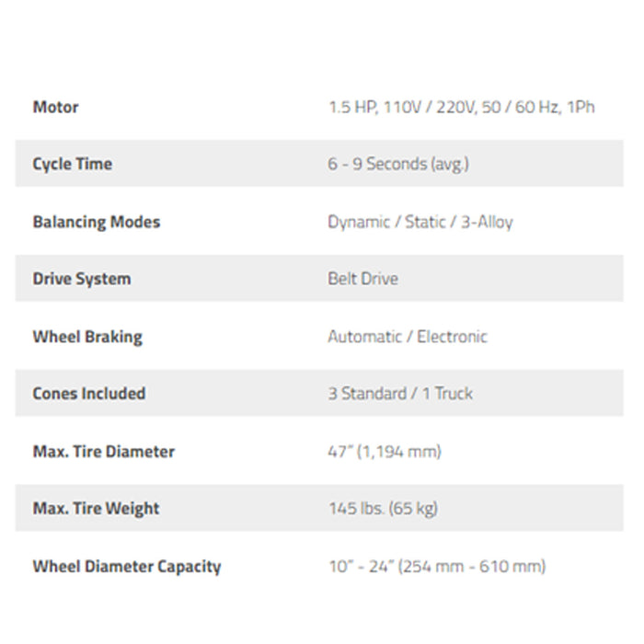
Task: Select the 'Belt Drive' value text
Action: 362,279
